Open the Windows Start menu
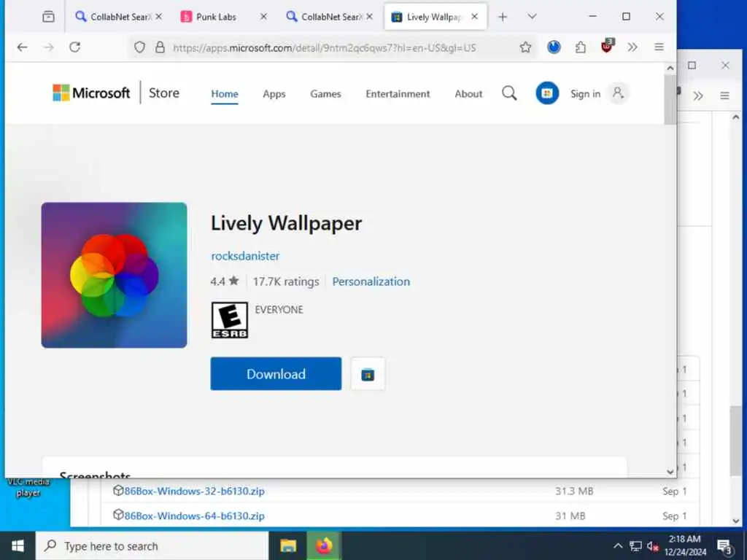Screen dimensions: 747x560 coord(18,545)
